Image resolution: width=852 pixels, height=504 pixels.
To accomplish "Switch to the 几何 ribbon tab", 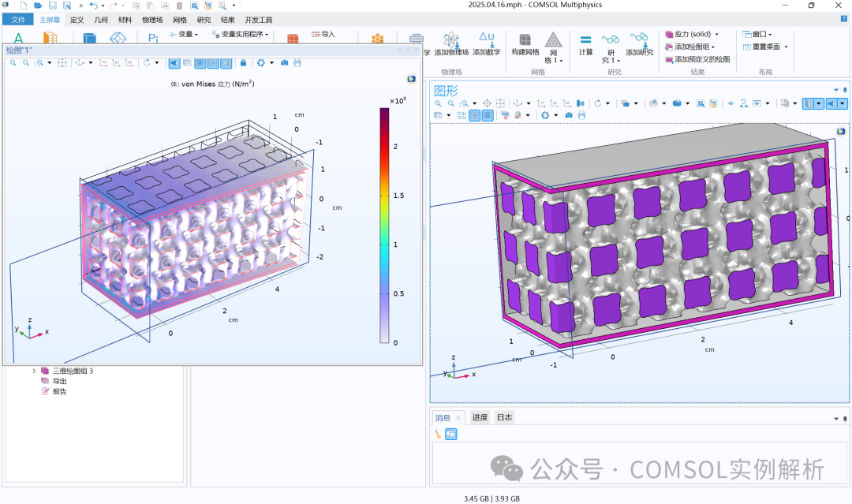I will 101,20.
